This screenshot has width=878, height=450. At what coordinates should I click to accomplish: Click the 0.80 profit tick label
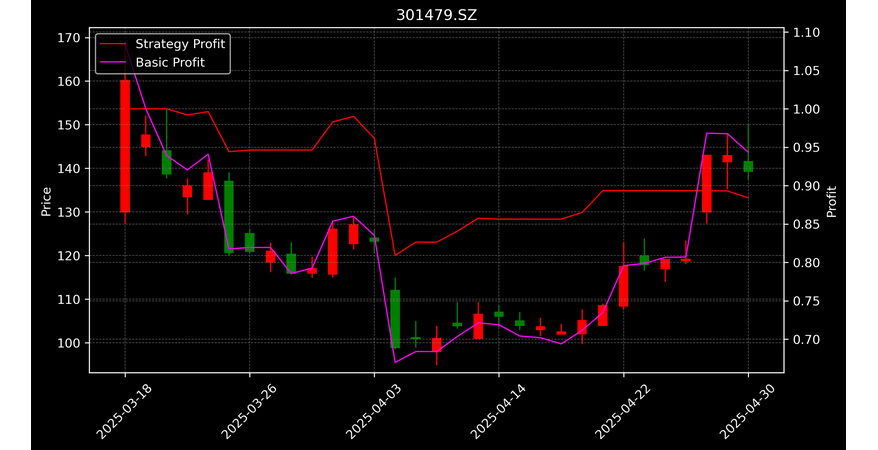tap(807, 263)
